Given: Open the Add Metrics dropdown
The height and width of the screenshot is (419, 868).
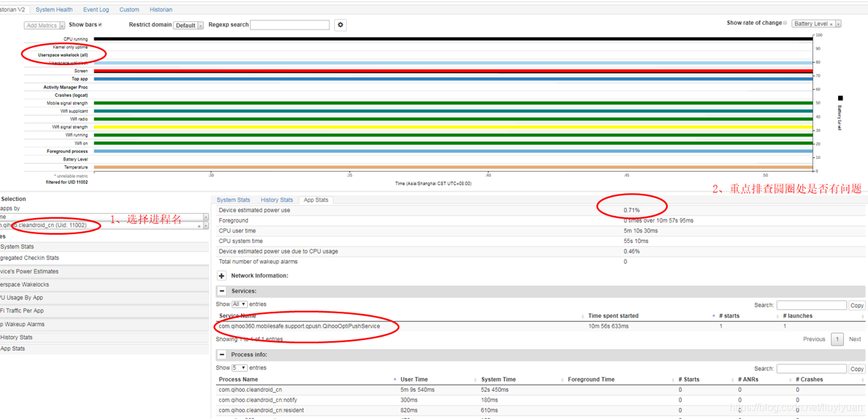Looking at the screenshot, I should [45, 26].
